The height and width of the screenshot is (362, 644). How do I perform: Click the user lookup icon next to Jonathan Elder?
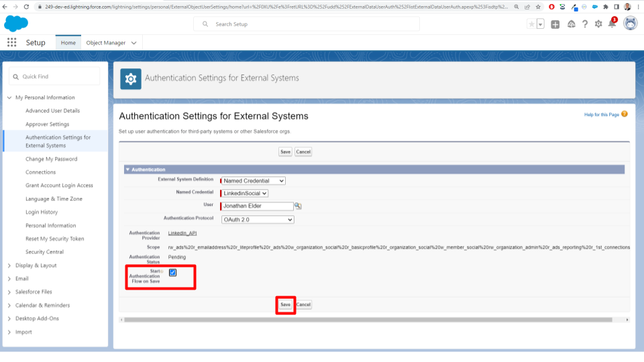coord(298,206)
